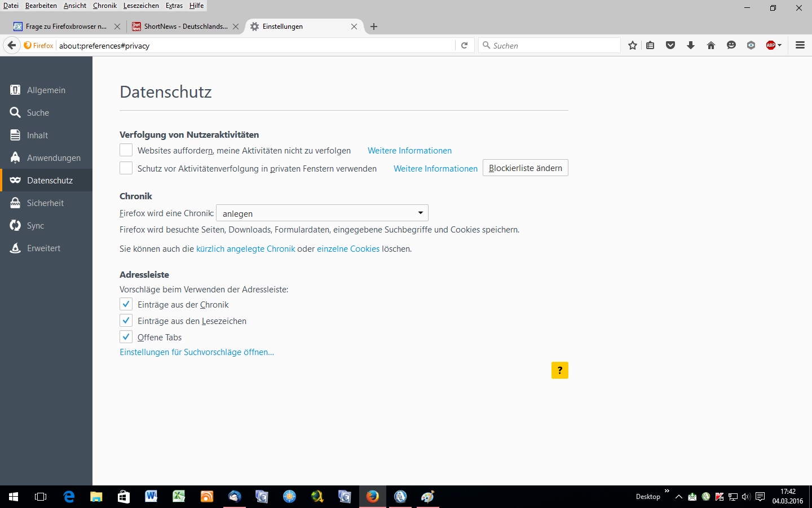Click Blockierliste ändern button

click(x=525, y=168)
